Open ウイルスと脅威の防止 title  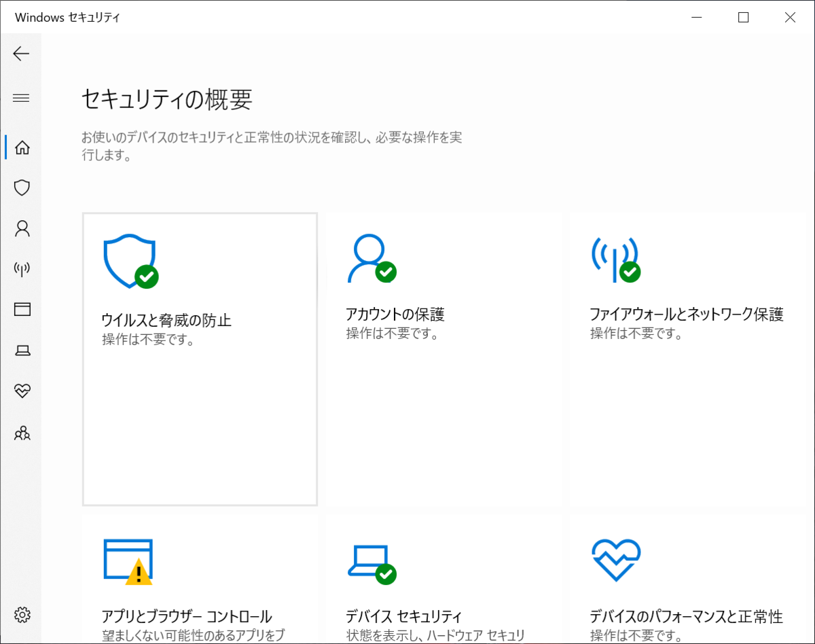(x=166, y=320)
